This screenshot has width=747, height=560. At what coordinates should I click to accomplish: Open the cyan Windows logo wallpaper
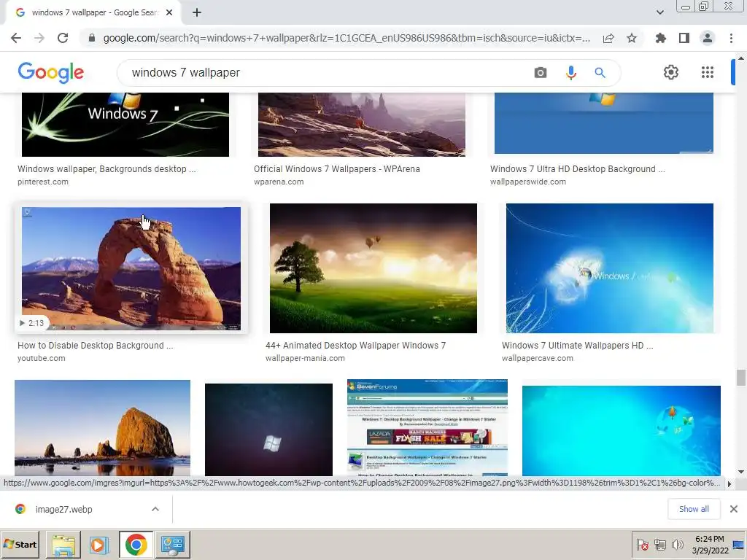[622, 430]
